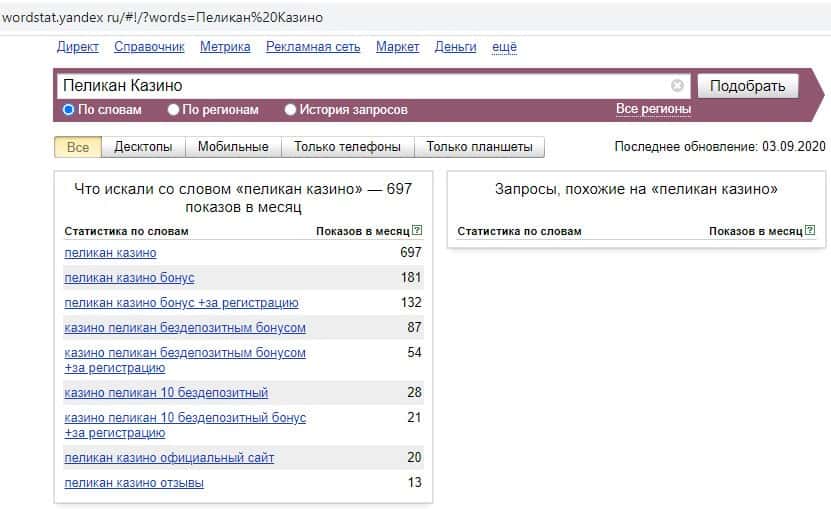Switch to the «Мобильные» tab
Screen dimensions: 831x509
pos(233,147)
